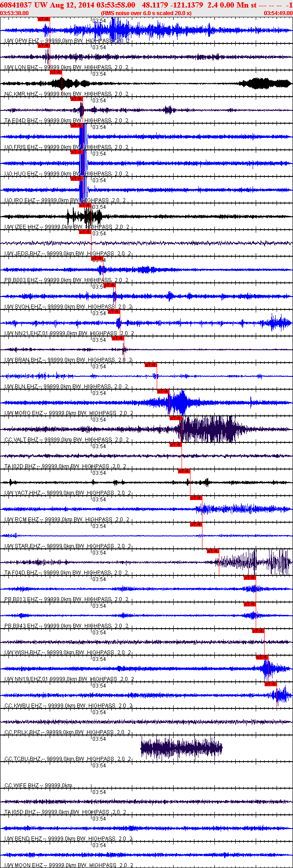Click the red pick flag on NC KMR trace

pos(55,72)
